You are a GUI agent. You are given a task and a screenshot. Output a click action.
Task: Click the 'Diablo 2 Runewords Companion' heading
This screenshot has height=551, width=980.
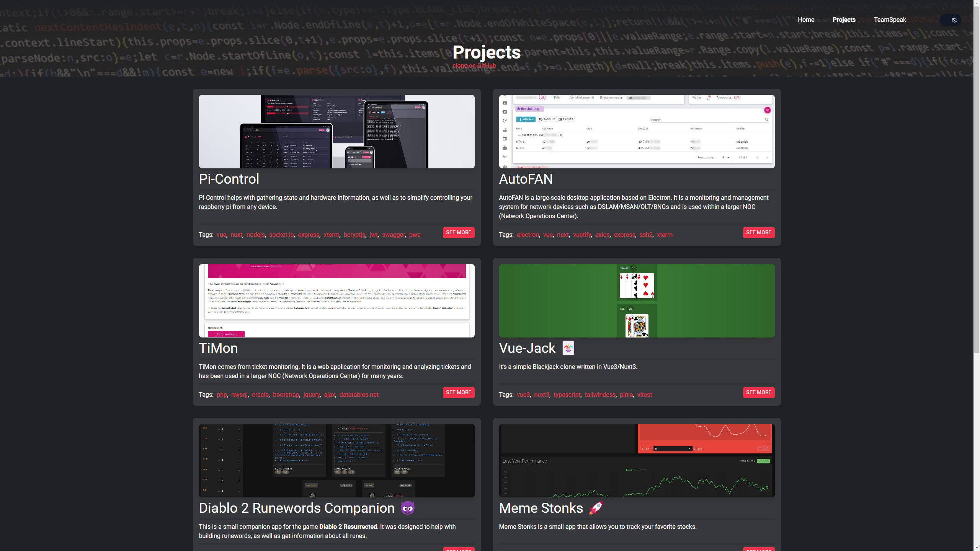(297, 508)
